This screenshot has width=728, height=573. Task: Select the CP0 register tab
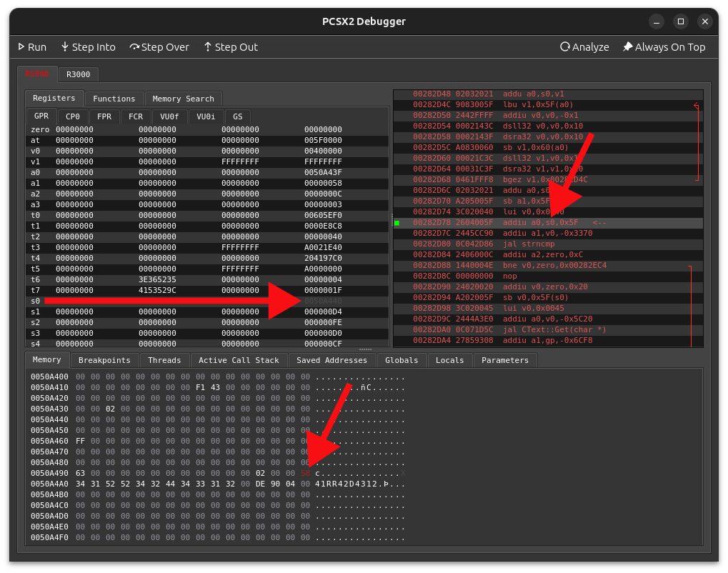coord(72,116)
